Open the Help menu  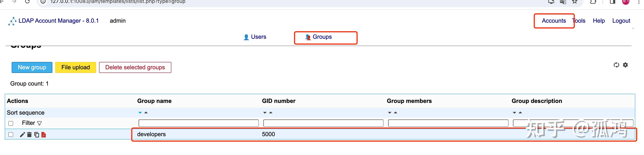(x=599, y=21)
